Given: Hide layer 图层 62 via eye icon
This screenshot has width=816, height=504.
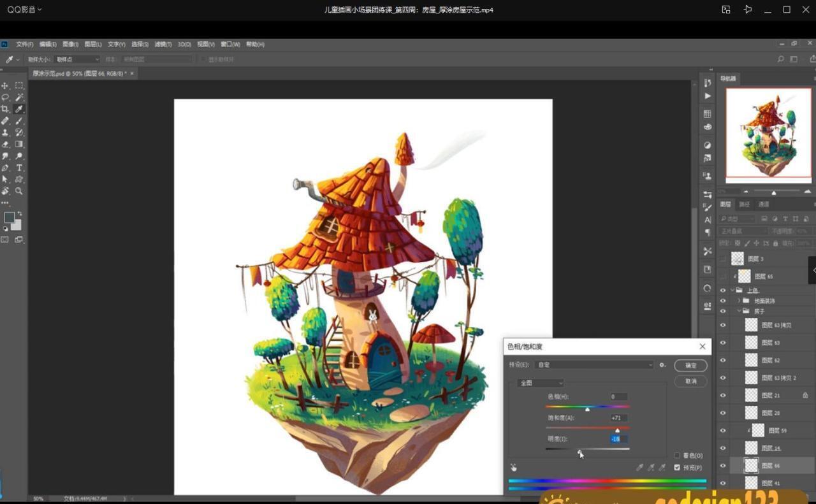Looking at the screenshot, I should pyautogui.click(x=723, y=360).
